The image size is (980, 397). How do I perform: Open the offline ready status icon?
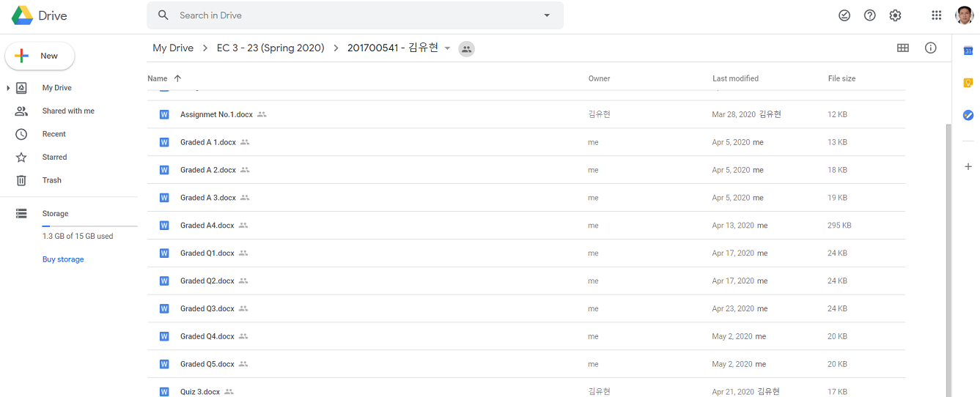844,15
